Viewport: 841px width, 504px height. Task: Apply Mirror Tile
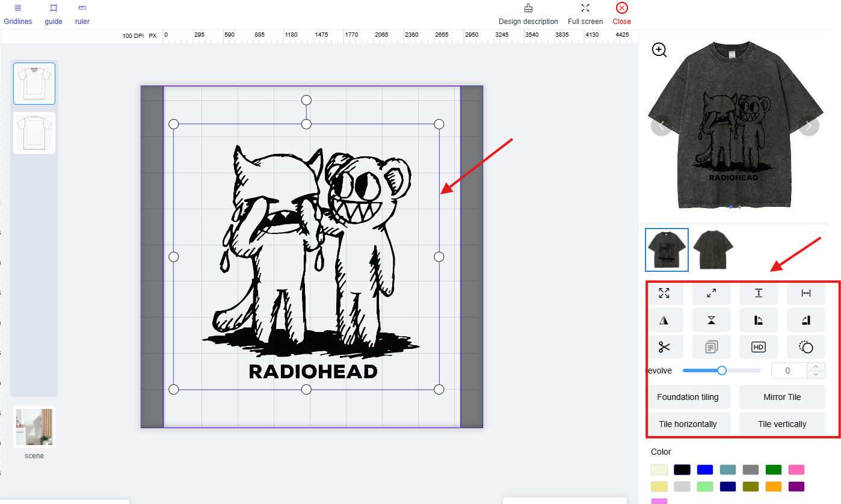(782, 397)
